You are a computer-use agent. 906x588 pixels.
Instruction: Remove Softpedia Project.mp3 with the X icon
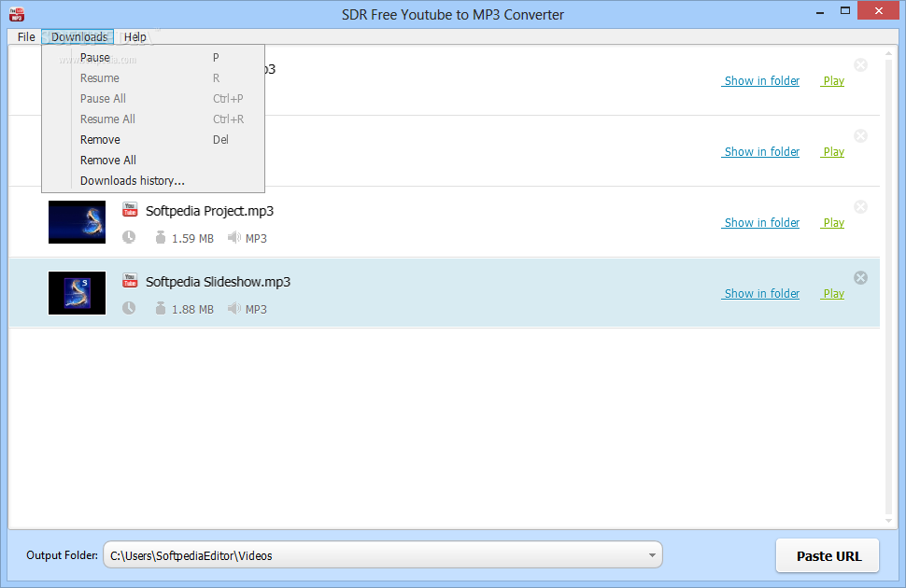[860, 207]
